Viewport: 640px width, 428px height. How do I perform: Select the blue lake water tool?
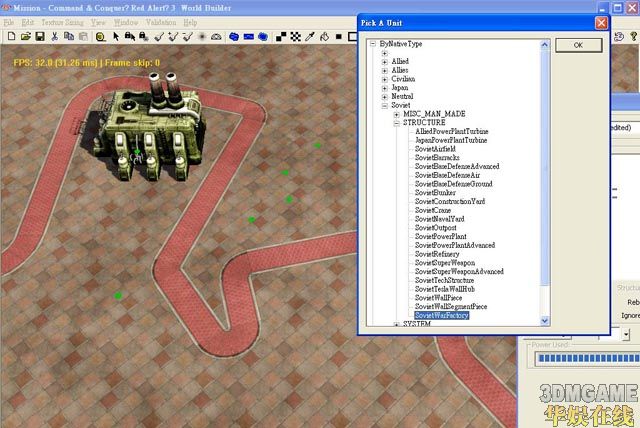234,37
